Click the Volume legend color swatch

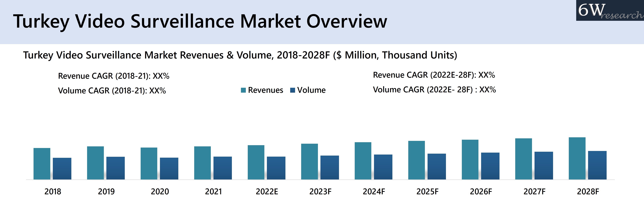point(293,90)
